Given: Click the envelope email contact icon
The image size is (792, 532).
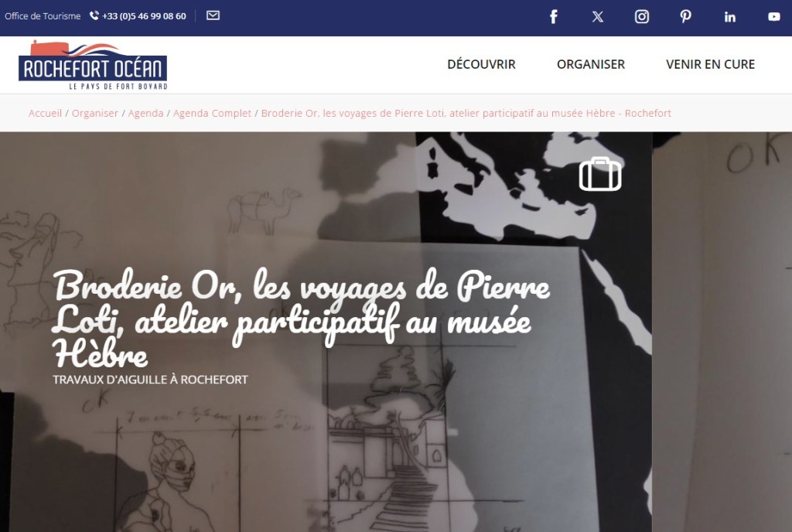Looking at the screenshot, I should [213, 15].
